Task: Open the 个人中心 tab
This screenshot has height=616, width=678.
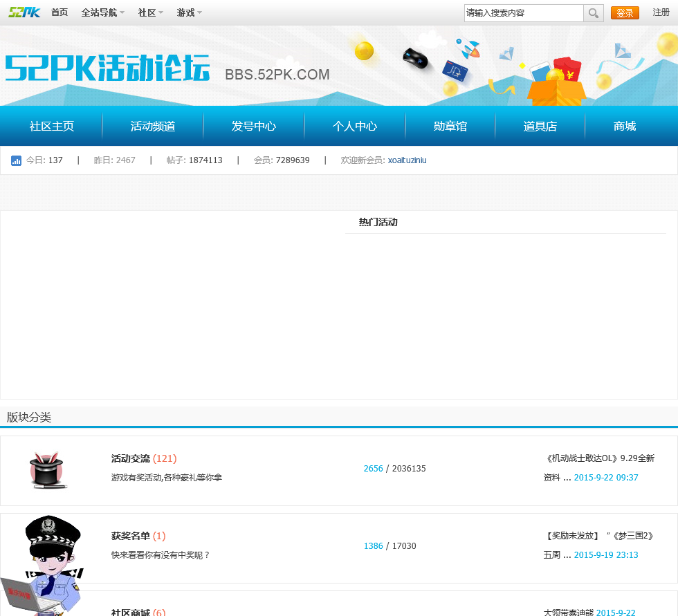Action: click(x=354, y=126)
